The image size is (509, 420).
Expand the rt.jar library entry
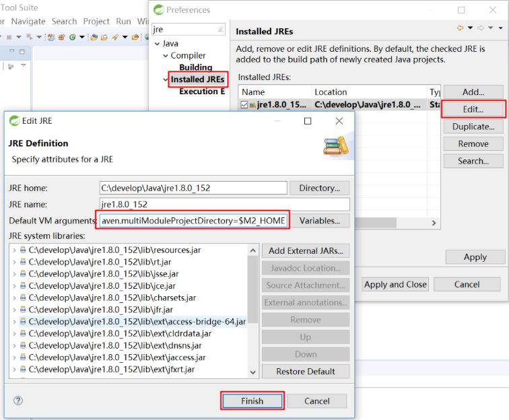click(14, 262)
